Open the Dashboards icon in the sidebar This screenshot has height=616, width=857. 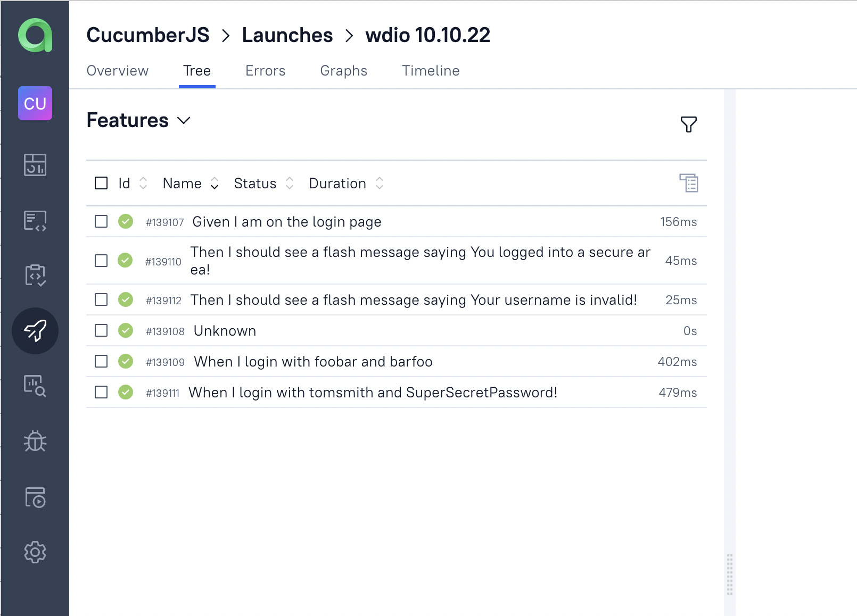(x=35, y=165)
